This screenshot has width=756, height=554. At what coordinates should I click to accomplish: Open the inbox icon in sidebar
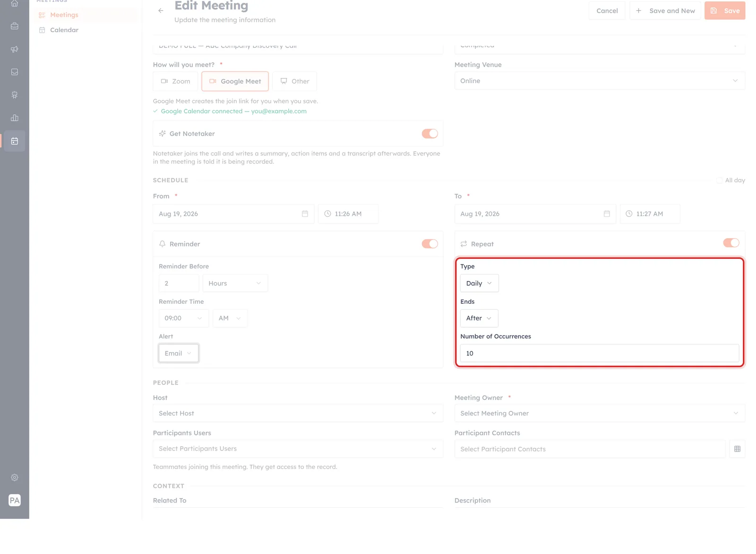click(x=15, y=72)
